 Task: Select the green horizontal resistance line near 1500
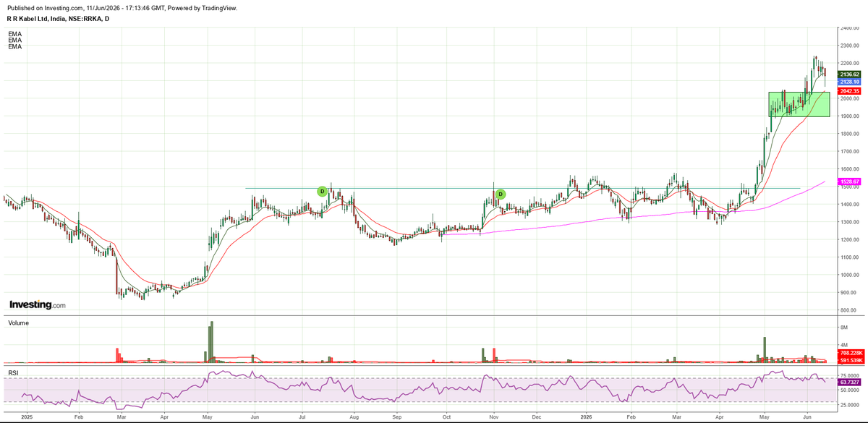coord(522,189)
